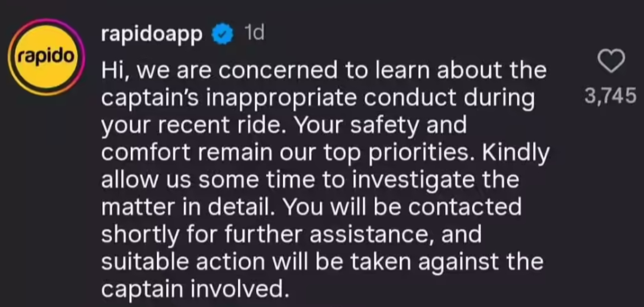Click the word "investigate" in the comment
The image size is (644, 307).
413,180
